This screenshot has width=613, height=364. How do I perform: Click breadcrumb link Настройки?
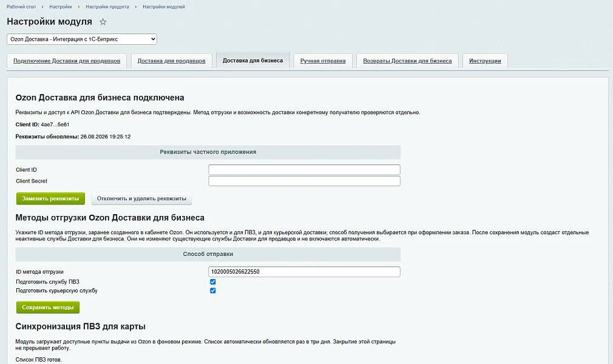click(x=61, y=7)
